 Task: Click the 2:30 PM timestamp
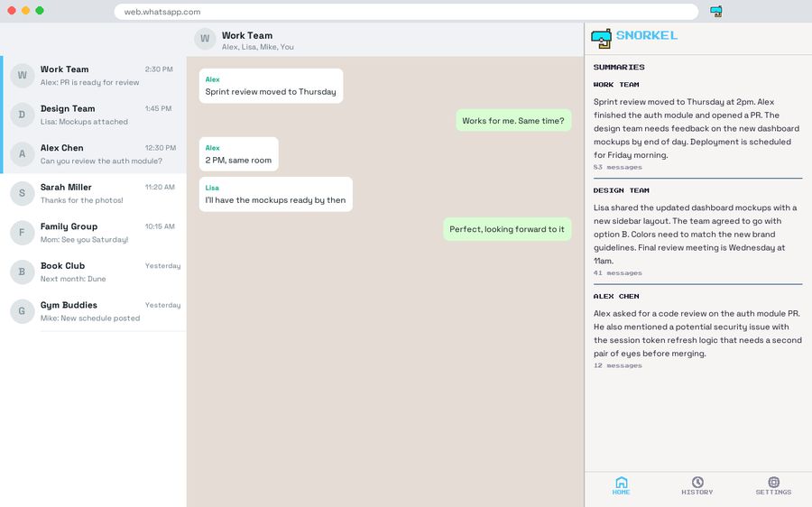159,69
